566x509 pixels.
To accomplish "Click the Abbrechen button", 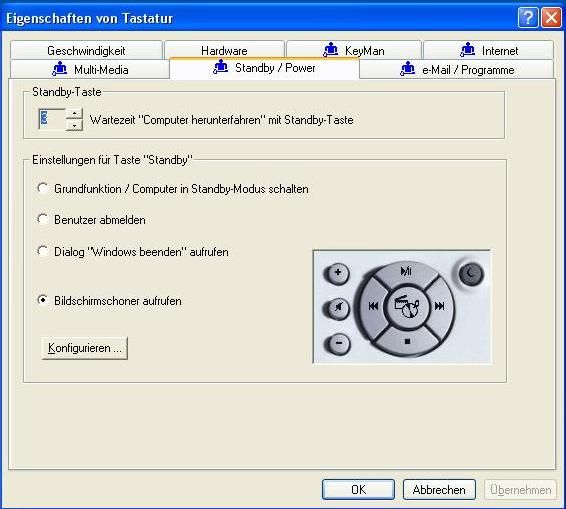I will 439,490.
